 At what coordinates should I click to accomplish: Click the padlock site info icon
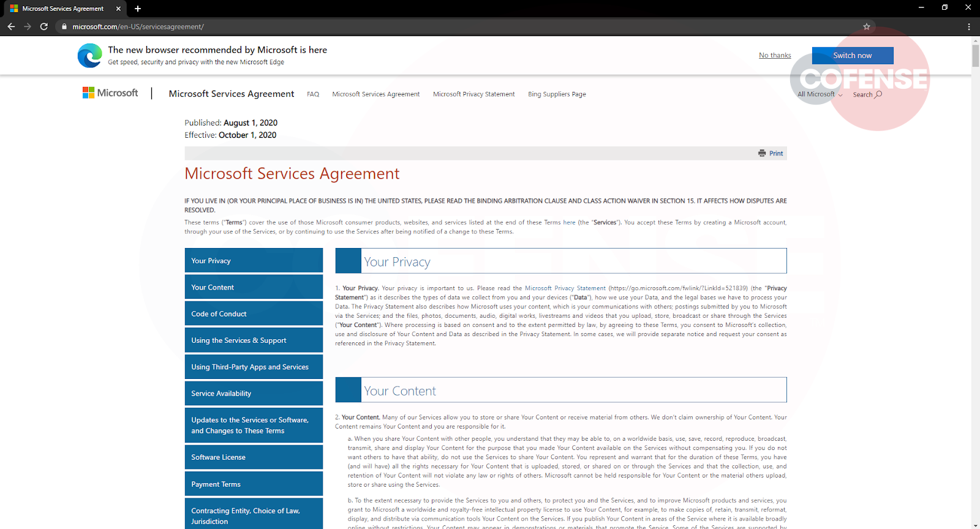(x=64, y=26)
